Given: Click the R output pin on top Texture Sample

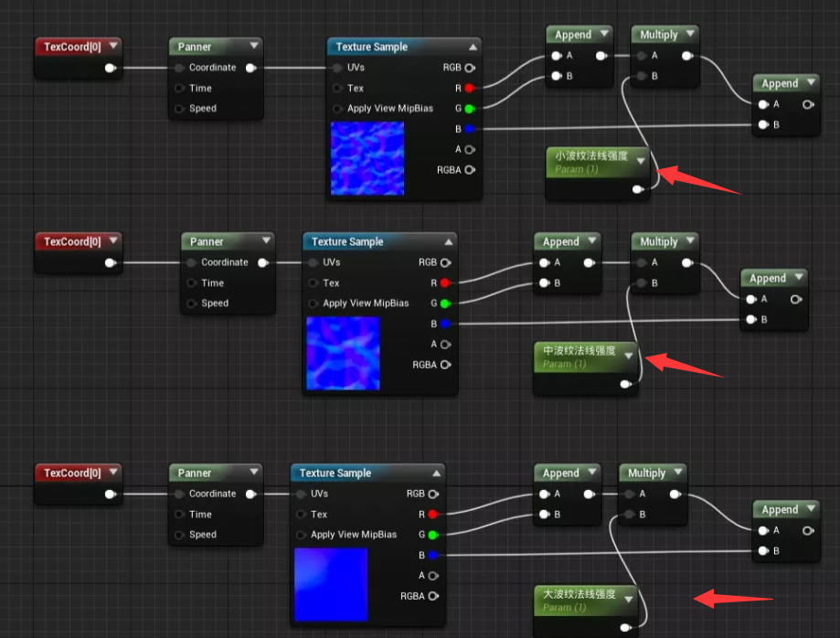Looking at the screenshot, I should pyautogui.click(x=468, y=88).
